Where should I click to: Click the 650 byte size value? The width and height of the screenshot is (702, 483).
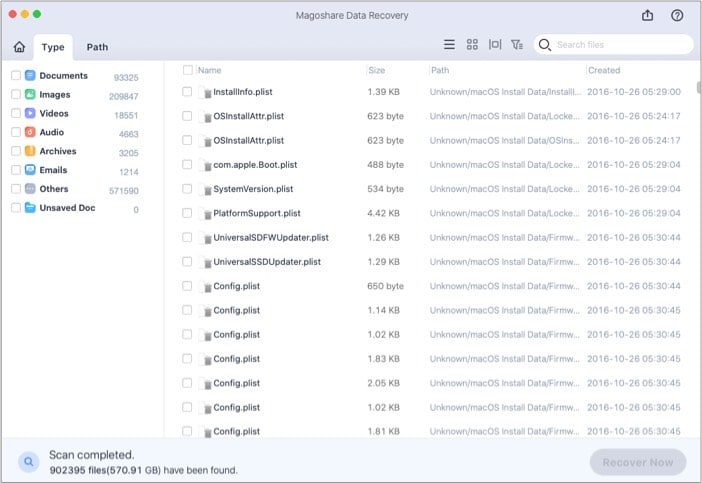pyautogui.click(x=385, y=286)
